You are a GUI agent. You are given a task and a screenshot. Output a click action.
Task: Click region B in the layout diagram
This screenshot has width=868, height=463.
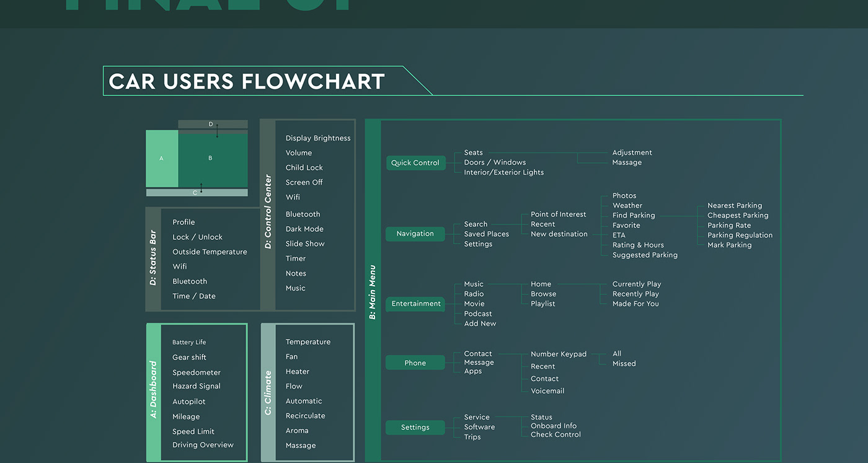click(x=211, y=159)
